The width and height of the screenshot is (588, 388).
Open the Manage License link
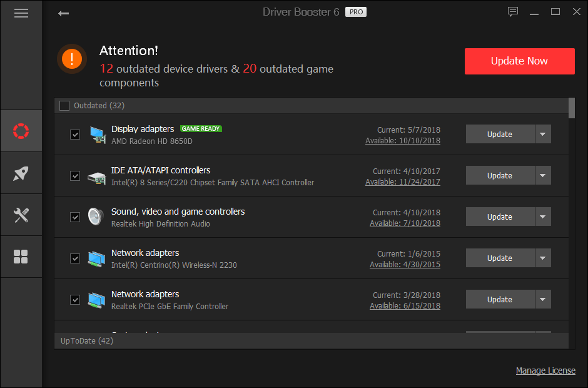click(545, 370)
